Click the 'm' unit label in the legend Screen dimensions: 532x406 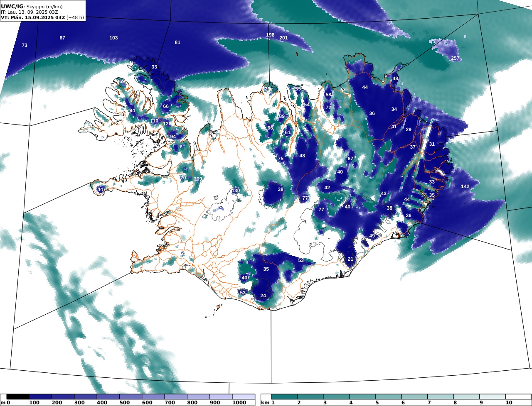3,403
